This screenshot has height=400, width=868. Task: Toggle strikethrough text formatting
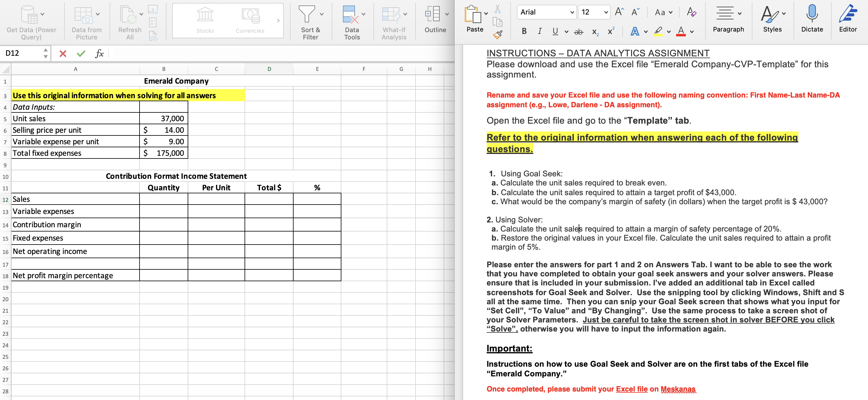coord(578,32)
